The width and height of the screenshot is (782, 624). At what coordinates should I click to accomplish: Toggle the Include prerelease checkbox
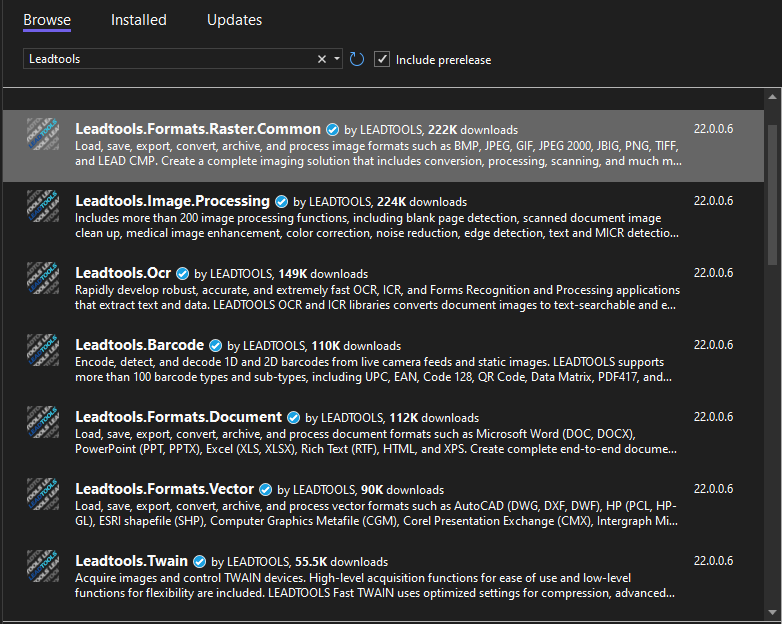(382, 59)
